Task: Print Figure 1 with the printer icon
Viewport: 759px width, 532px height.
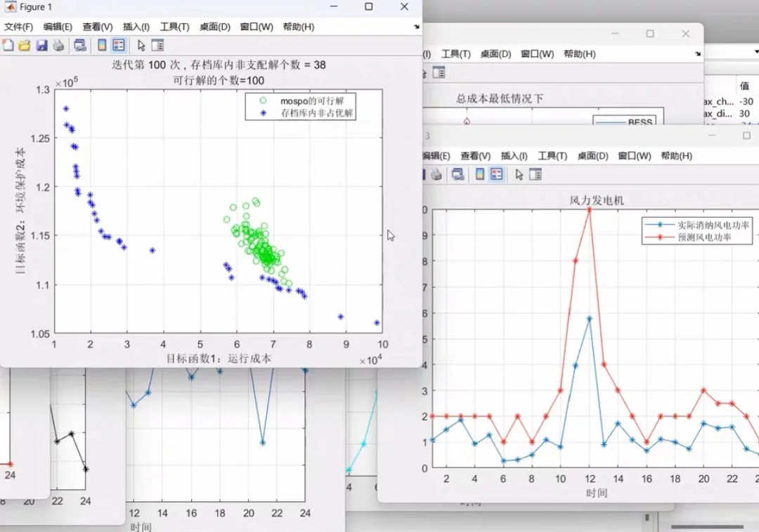Action: click(x=58, y=46)
